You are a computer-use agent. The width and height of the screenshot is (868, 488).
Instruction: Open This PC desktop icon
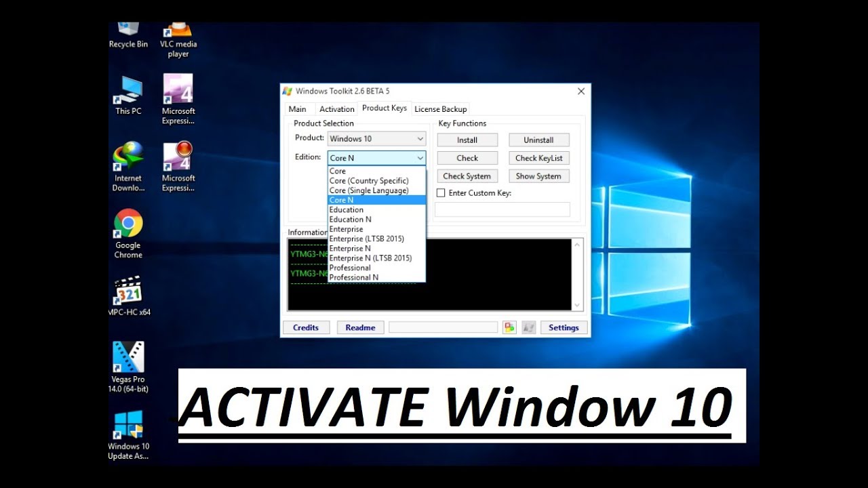128,96
